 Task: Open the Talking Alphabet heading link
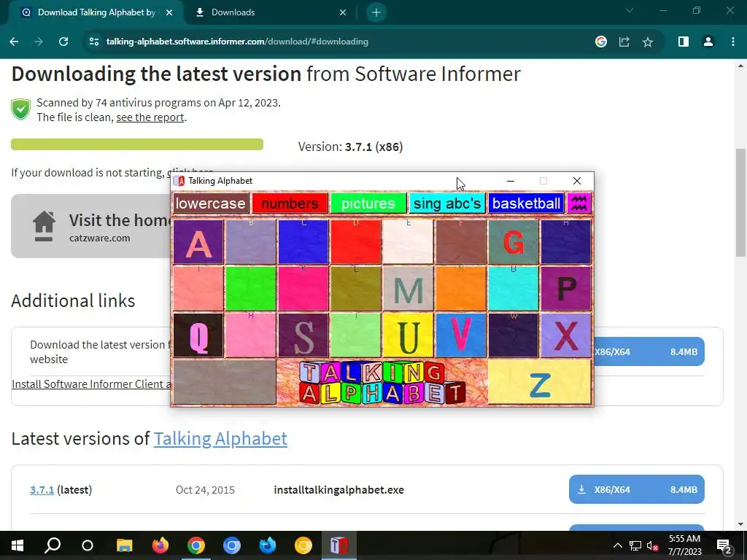click(x=220, y=438)
